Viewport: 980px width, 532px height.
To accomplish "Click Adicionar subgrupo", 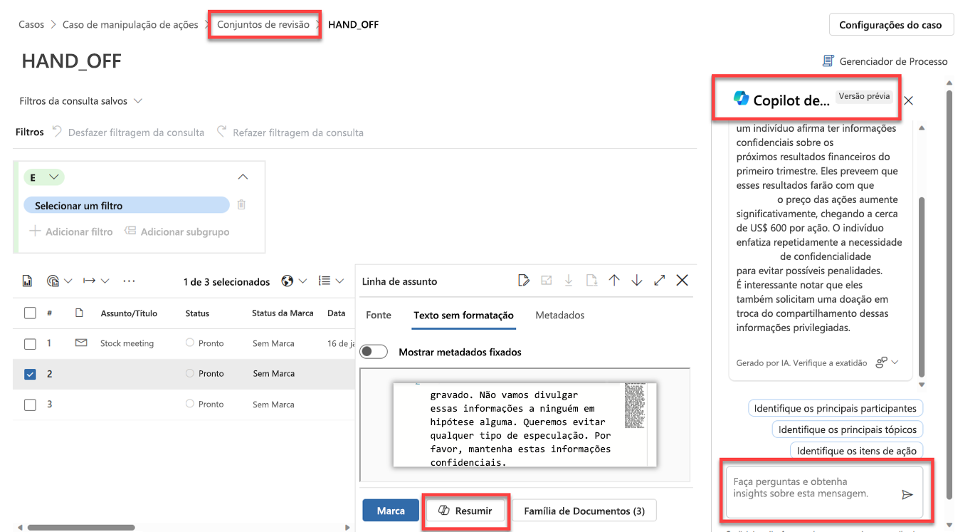I will [x=176, y=231].
